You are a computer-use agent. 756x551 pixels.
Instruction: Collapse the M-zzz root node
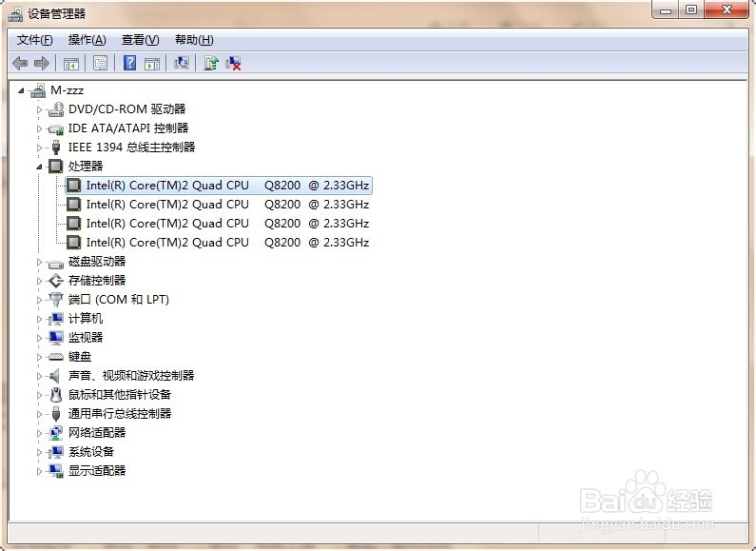click(x=21, y=90)
